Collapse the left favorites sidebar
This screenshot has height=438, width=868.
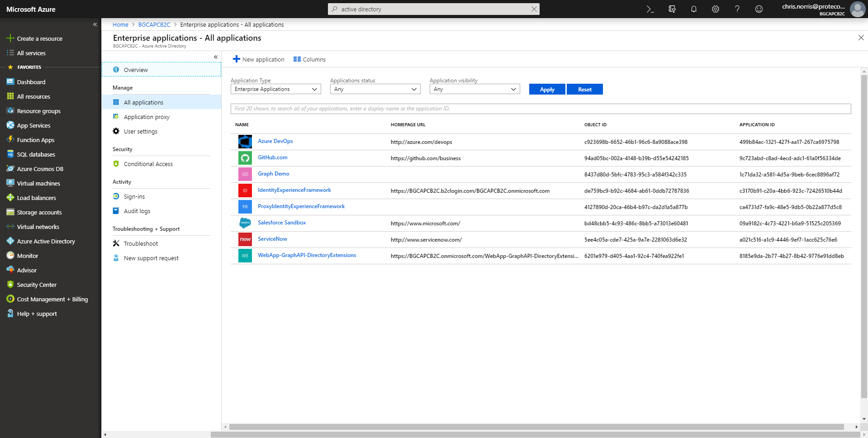[95, 24]
